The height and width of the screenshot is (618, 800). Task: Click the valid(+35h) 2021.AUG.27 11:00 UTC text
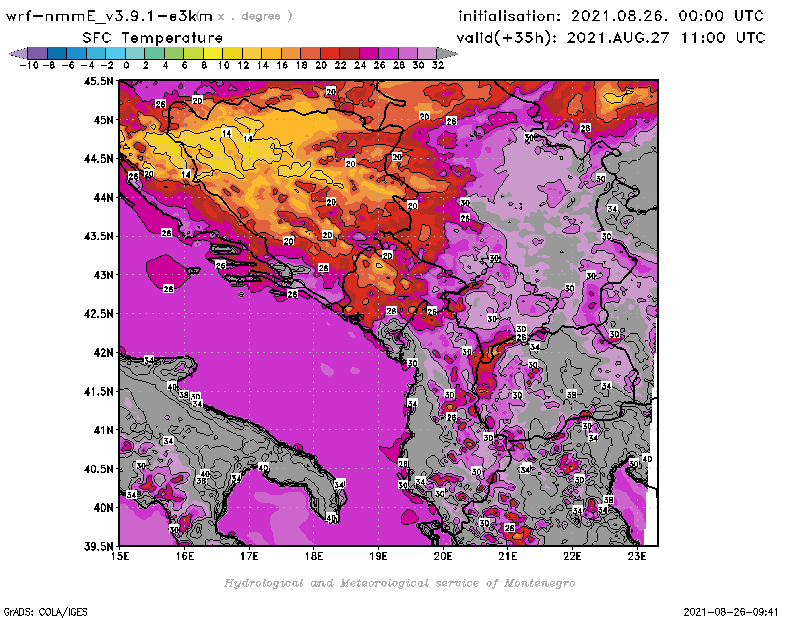click(611, 38)
